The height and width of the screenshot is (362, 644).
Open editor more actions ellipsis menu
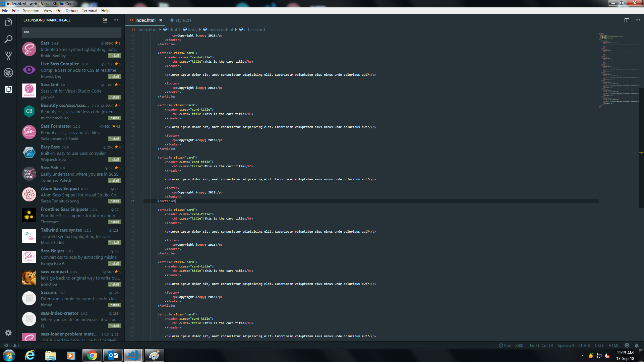coord(637,20)
